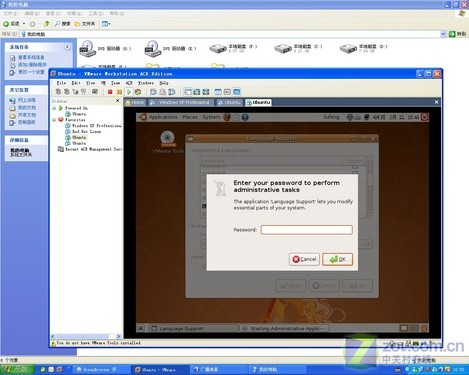Screen dimensions: 469x375
Task: Click the highlighted Console view toolbar icon
Action: 236,92
